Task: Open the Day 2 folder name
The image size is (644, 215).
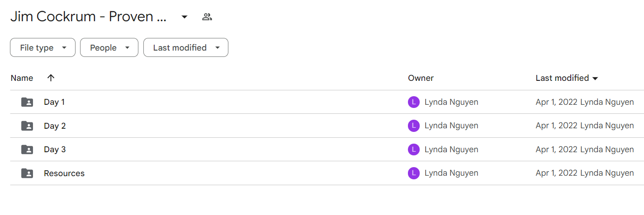Action: coord(55,126)
